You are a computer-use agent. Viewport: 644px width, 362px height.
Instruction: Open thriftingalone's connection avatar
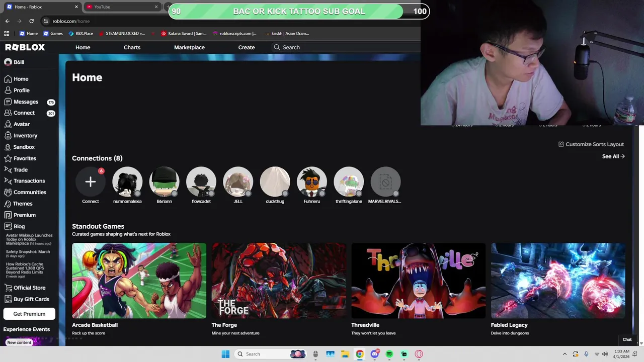pos(349,182)
